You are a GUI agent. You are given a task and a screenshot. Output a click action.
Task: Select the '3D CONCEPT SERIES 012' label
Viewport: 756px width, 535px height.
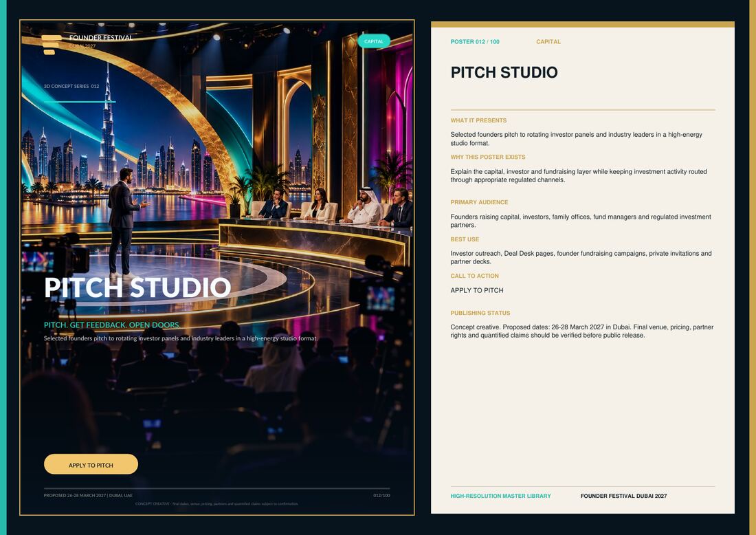(71, 87)
